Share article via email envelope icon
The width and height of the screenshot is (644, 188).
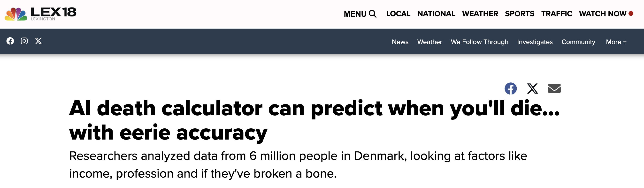coord(554,89)
